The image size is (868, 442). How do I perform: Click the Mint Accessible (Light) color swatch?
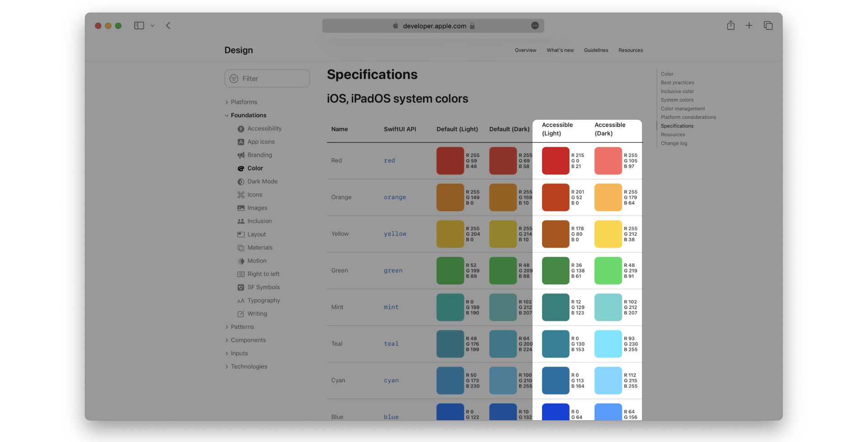[x=556, y=307]
